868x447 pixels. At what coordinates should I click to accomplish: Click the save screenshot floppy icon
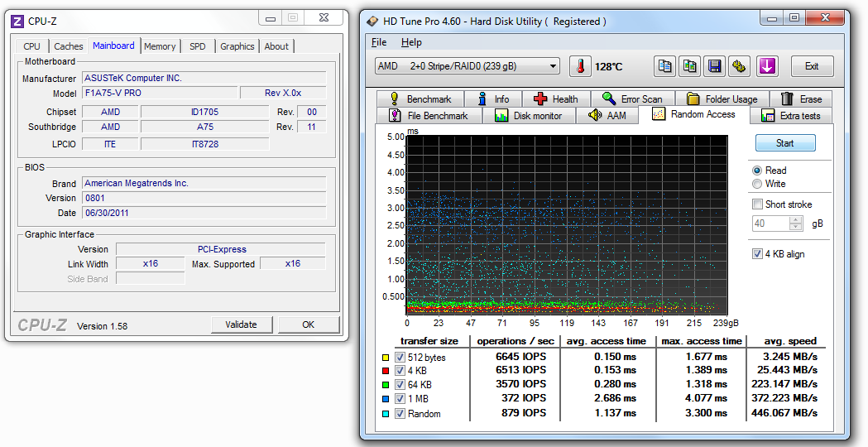[x=715, y=66]
